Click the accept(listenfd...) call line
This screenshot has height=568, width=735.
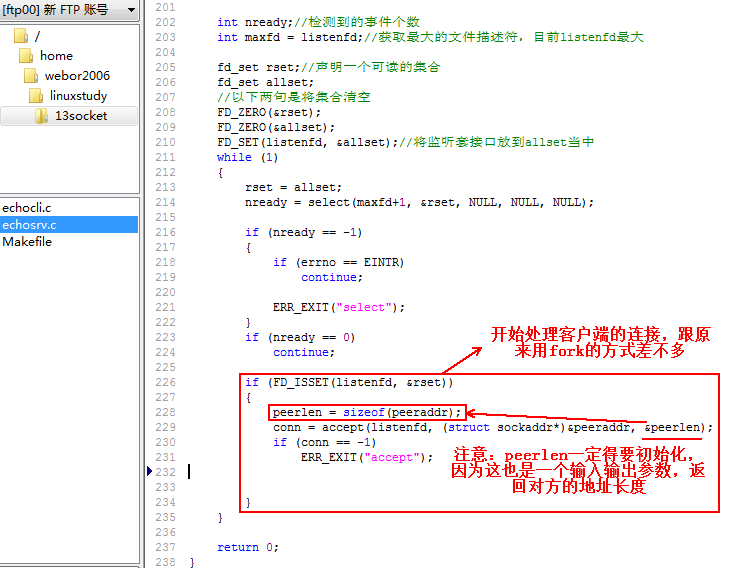point(493,427)
